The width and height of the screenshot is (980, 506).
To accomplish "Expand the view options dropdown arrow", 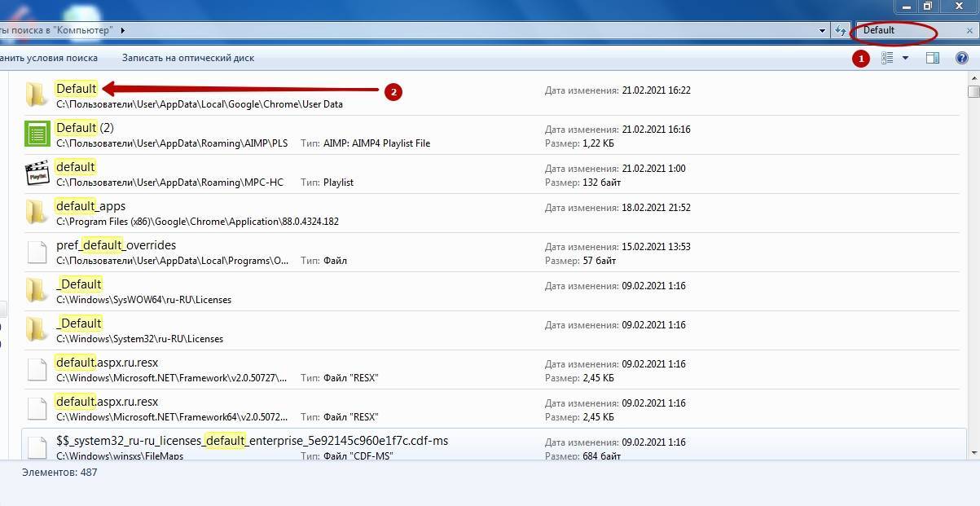I will 905,58.
